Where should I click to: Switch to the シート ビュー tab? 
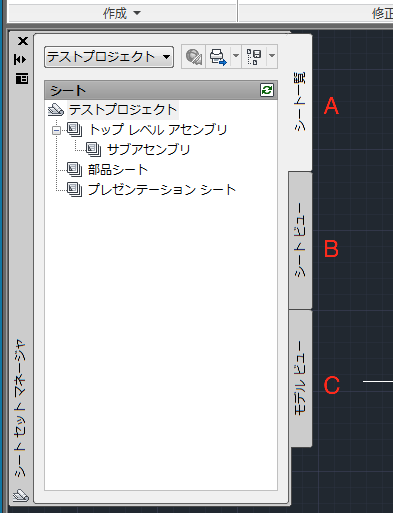pyautogui.click(x=300, y=240)
